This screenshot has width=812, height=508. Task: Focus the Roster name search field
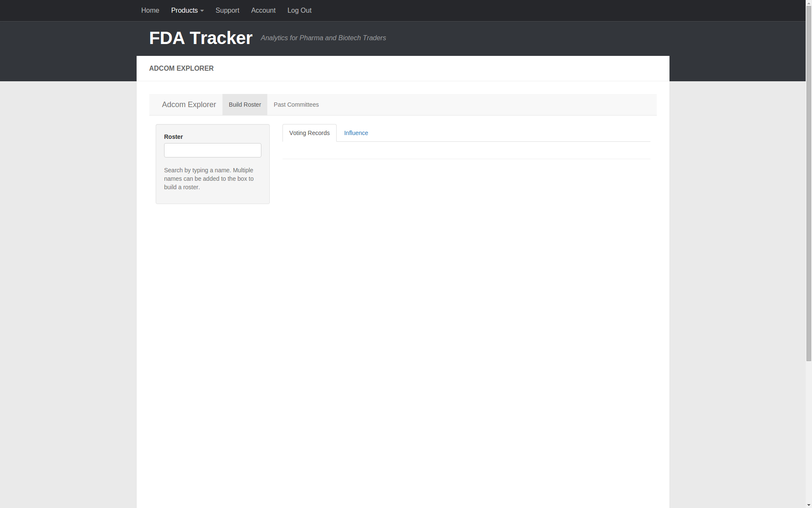(x=213, y=150)
